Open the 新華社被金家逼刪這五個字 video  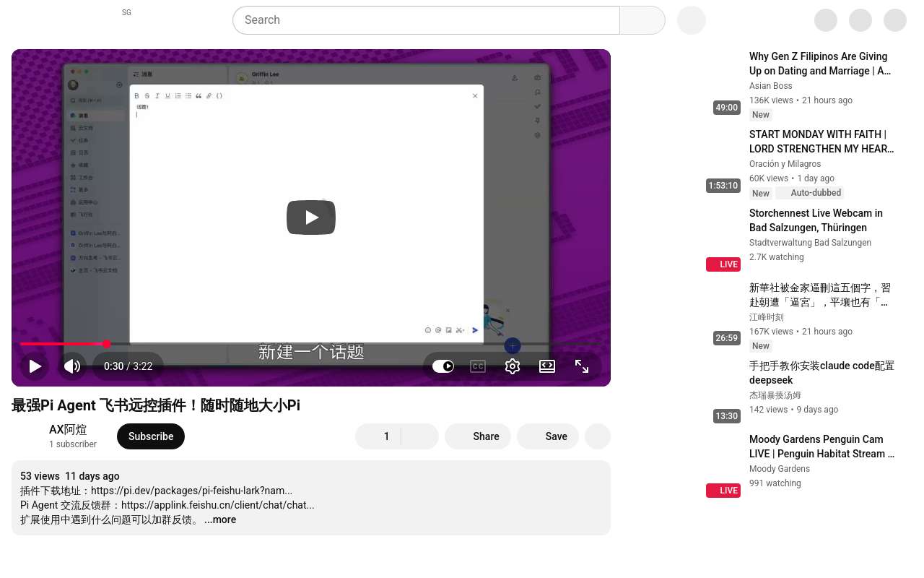820,295
